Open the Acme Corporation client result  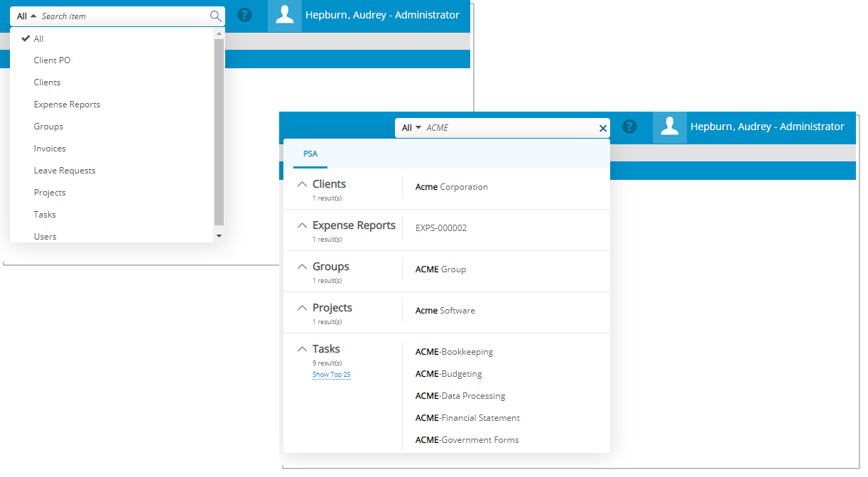[452, 187]
